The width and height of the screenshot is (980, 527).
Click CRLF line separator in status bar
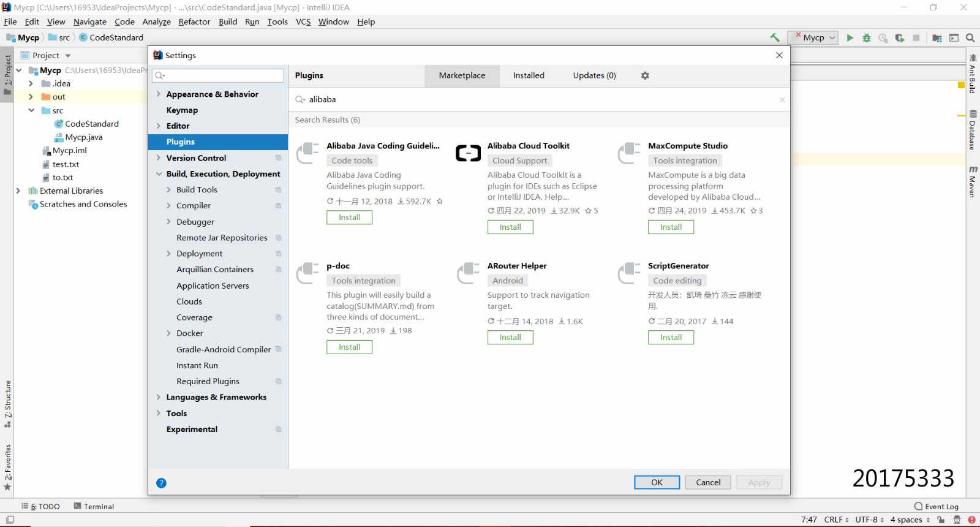point(836,520)
